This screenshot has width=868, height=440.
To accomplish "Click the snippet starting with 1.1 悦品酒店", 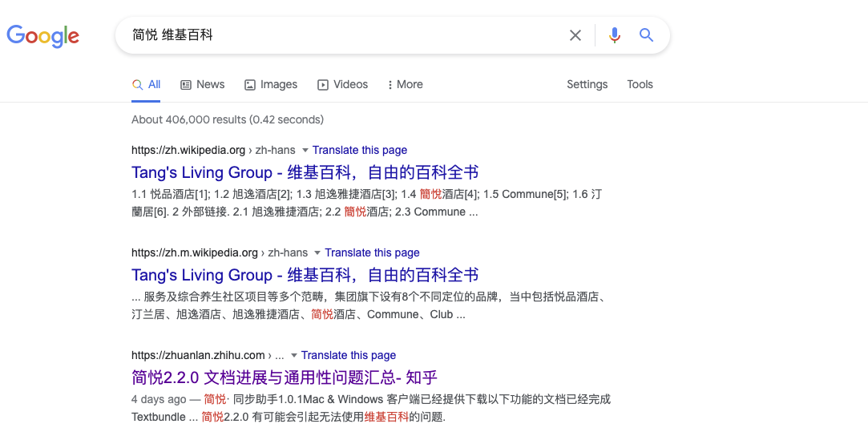I will click(366, 203).
